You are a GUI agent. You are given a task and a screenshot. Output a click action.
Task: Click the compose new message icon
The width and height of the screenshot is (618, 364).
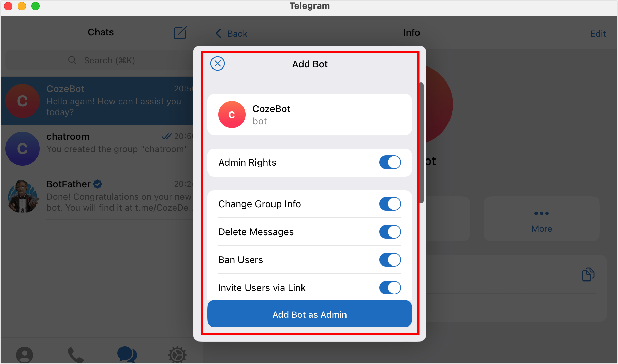point(180,32)
